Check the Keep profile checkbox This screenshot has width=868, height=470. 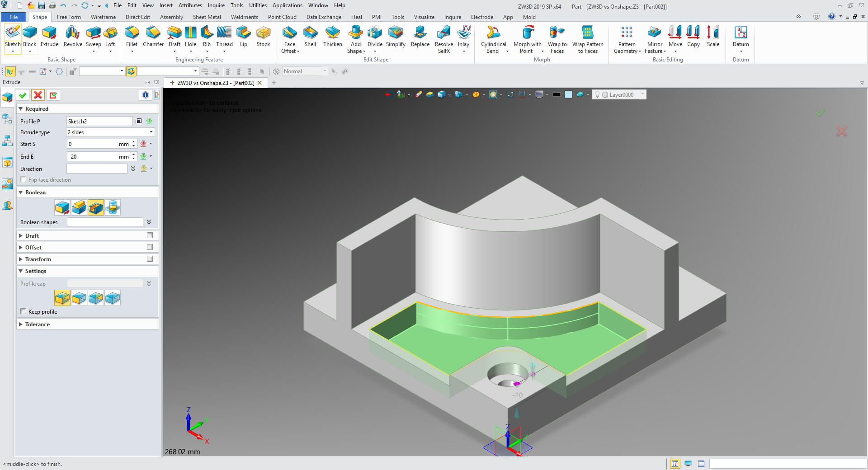click(x=24, y=312)
